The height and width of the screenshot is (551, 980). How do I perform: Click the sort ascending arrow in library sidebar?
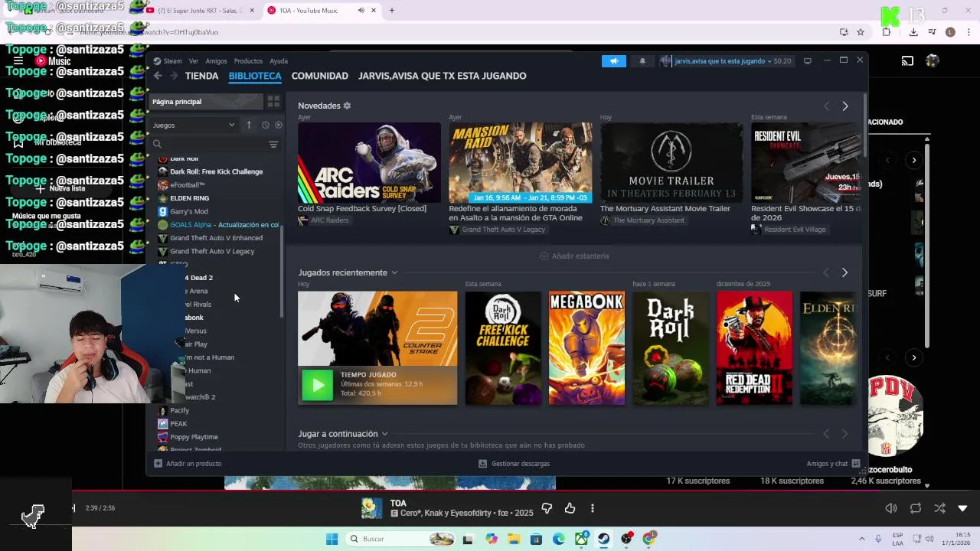pos(249,125)
